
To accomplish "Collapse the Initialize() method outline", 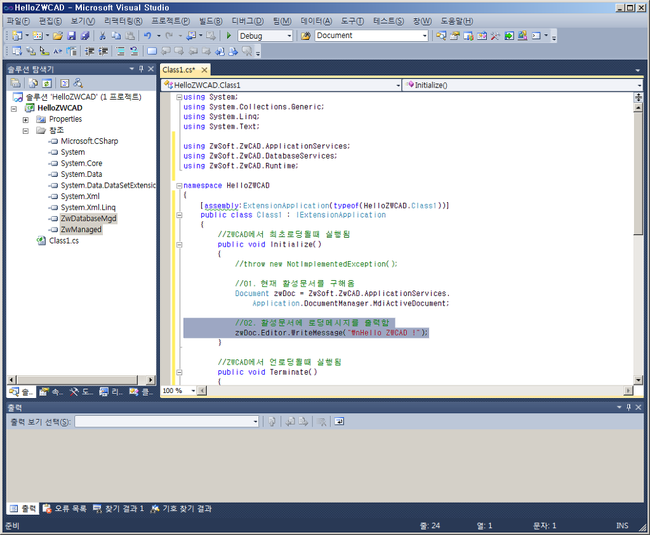I will coord(179,245).
